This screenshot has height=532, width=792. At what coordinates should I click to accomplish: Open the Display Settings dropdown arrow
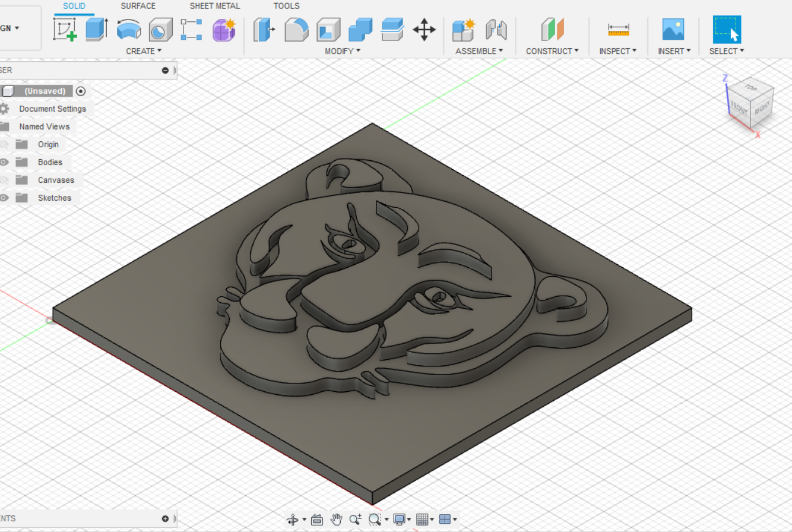click(410, 520)
